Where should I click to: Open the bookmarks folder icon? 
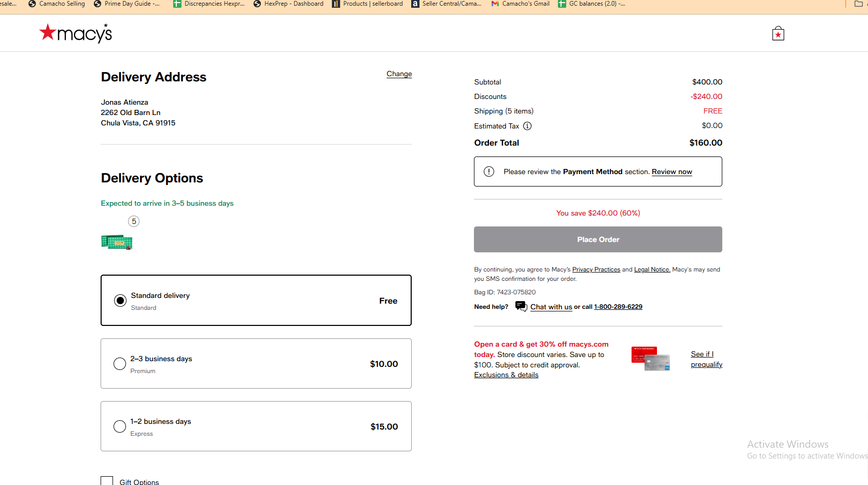(858, 4)
